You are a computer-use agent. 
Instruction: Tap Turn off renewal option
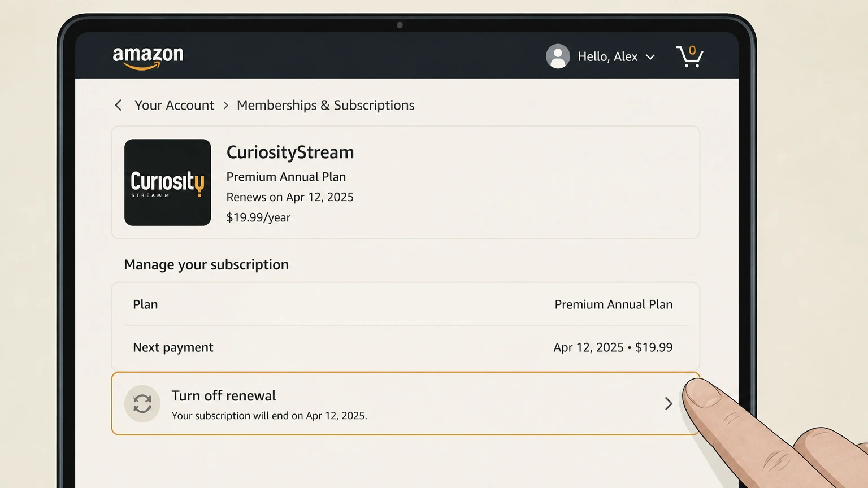pyautogui.click(x=405, y=403)
